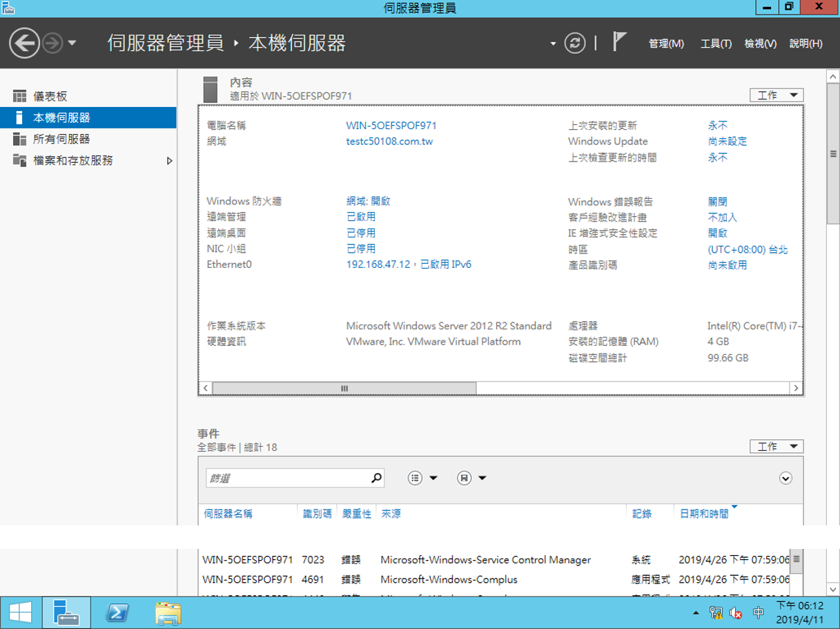The height and width of the screenshot is (629, 840).
Task: Open 工作 dropdown in 事件 section
Action: (776, 447)
